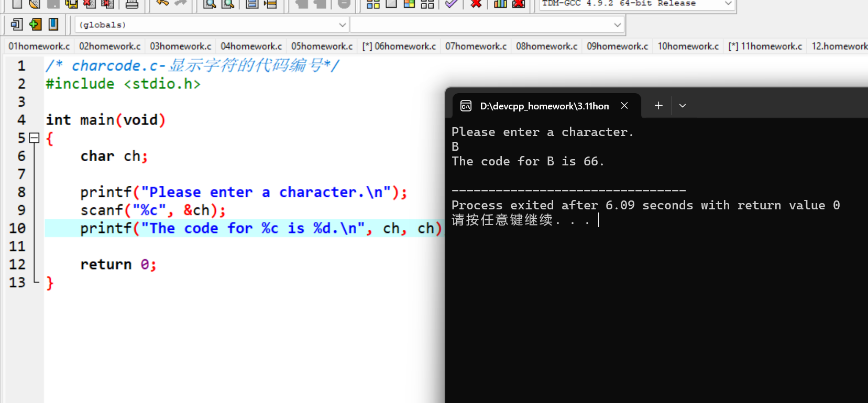Click the Close All files toolbar icon

[x=107, y=4]
